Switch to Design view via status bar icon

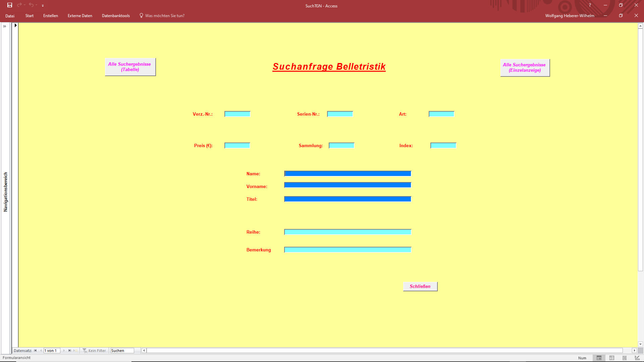coord(637,358)
